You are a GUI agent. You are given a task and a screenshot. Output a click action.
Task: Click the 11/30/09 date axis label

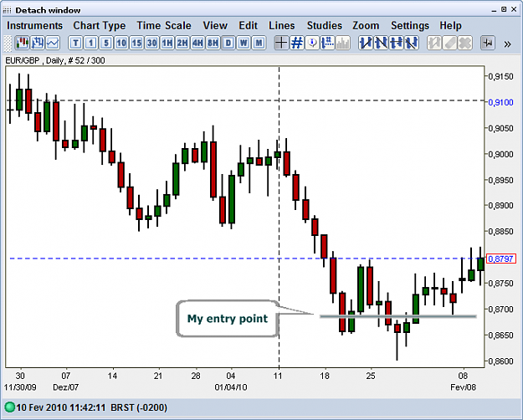tap(20, 387)
